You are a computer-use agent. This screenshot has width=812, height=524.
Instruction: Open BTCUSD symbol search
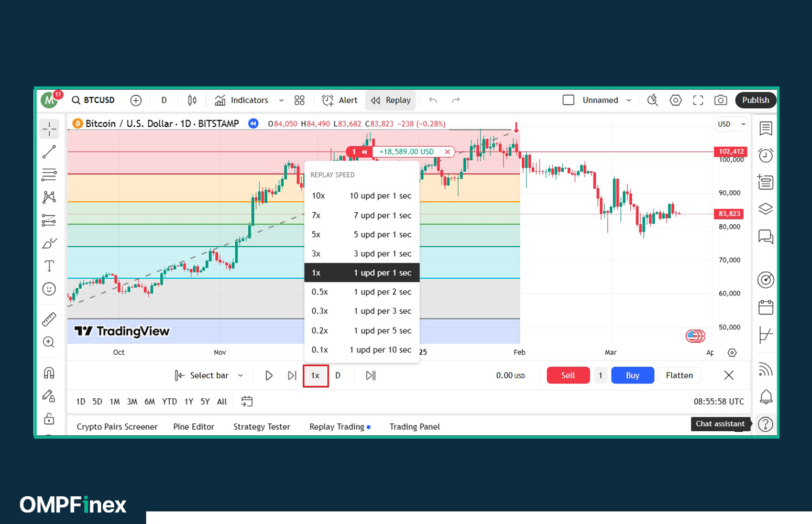click(x=94, y=100)
